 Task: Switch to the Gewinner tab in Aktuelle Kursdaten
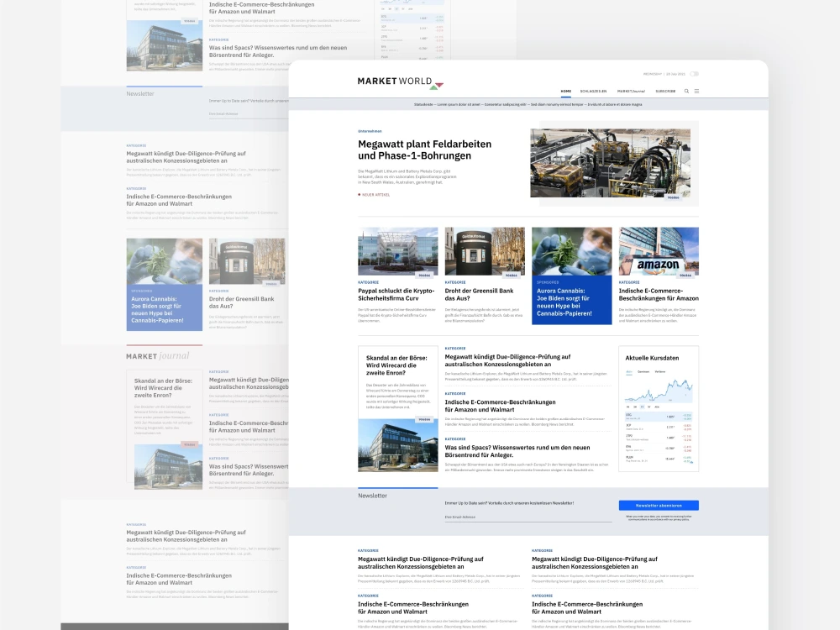pyautogui.click(x=643, y=371)
